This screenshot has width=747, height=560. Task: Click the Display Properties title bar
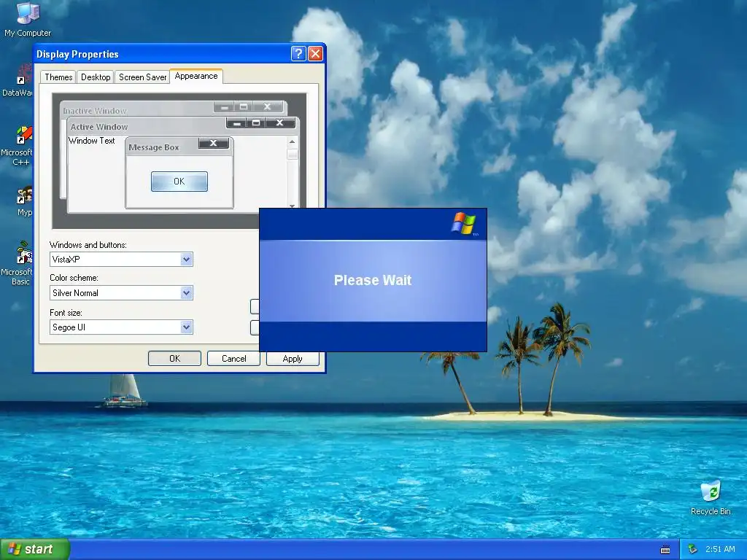click(x=162, y=54)
